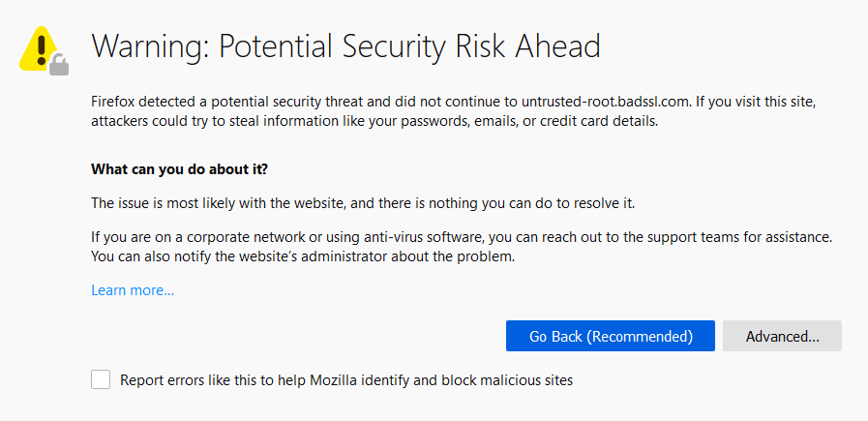This screenshot has height=421, width=868.
Task: Click the 'issue is most likely with the website' sentence
Action: [363, 203]
